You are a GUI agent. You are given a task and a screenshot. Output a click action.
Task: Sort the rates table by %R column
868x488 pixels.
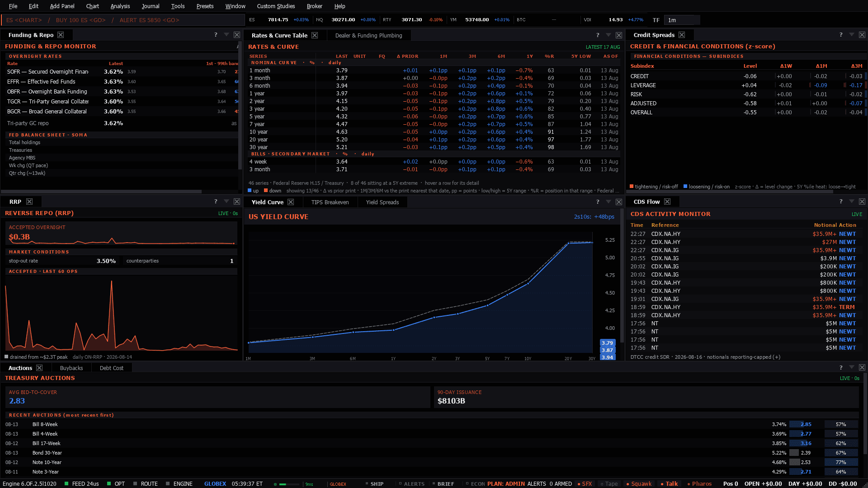pyautogui.click(x=549, y=56)
